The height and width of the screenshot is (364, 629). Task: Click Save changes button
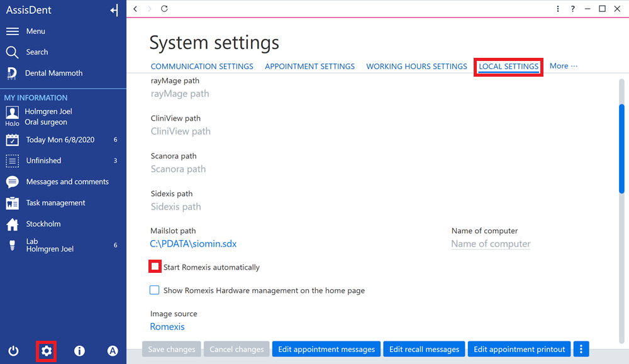172,349
